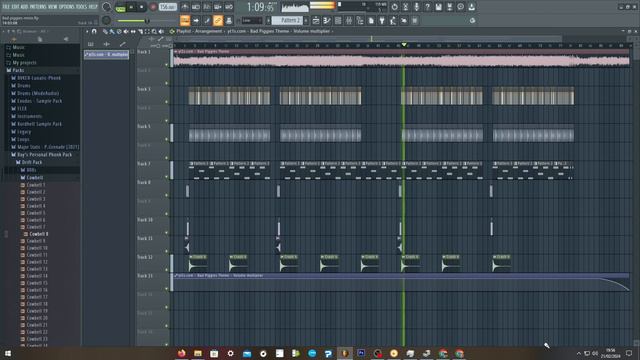Toggle the loop recording icon
The image size is (640, 360).
(229, 7)
